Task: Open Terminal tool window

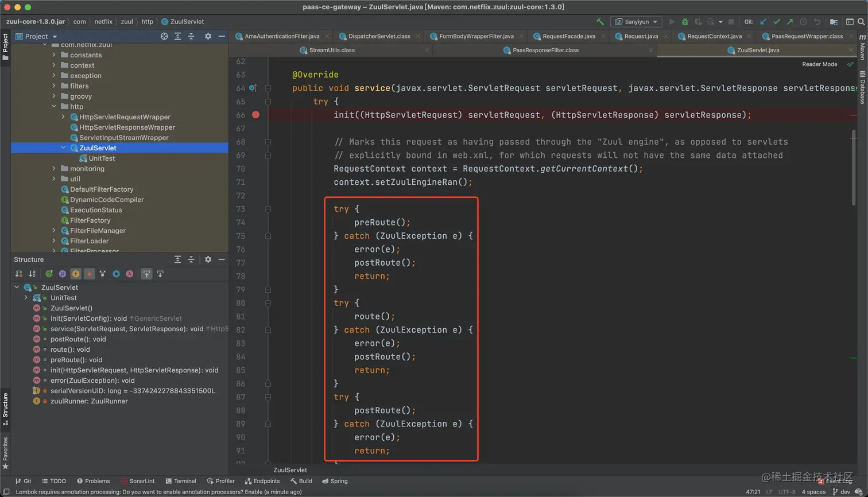Action: coord(181,481)
